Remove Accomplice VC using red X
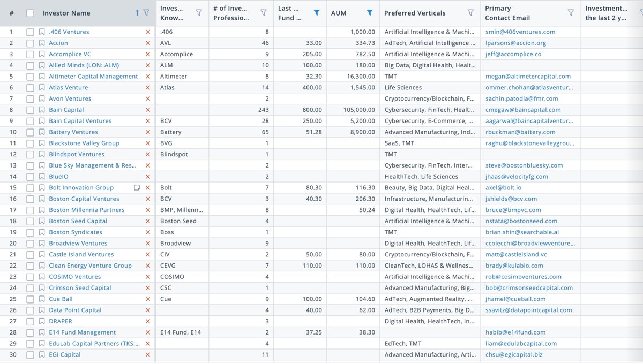 148,54
